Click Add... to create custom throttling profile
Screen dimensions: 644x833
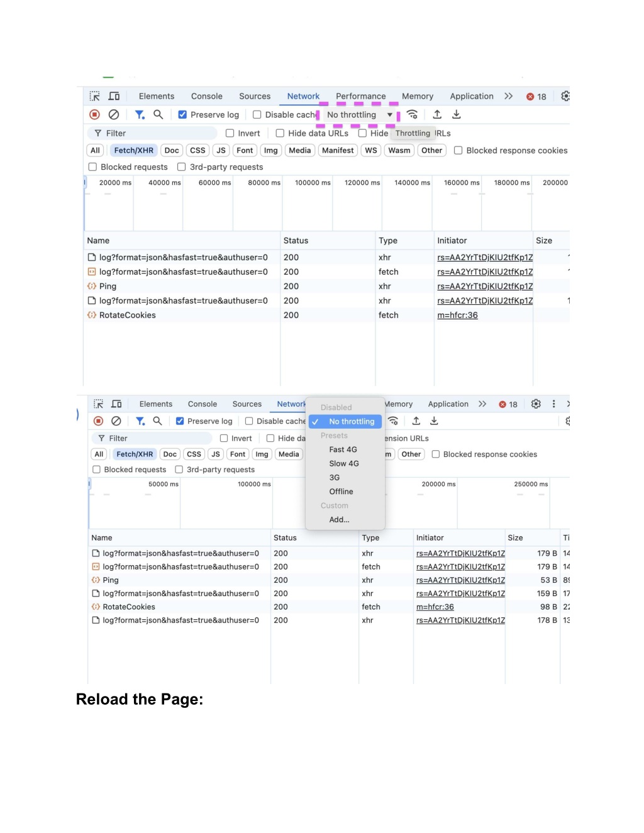(x=340, y=520)
